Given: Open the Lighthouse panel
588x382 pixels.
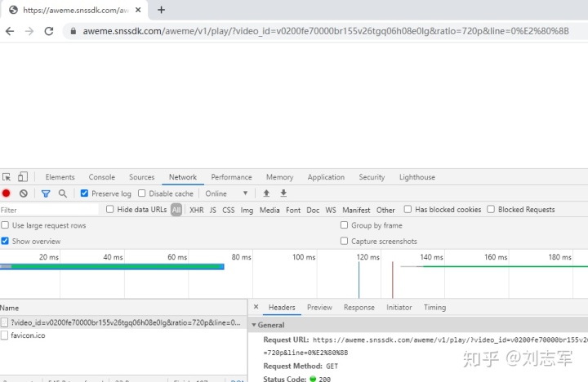Looking at the screenshot, I should pos(417,177).
